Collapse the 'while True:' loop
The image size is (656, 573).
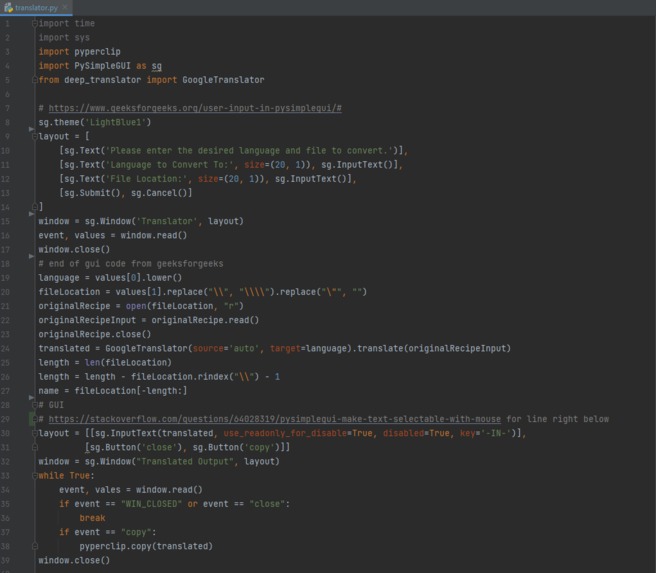[x=35, y=476]
